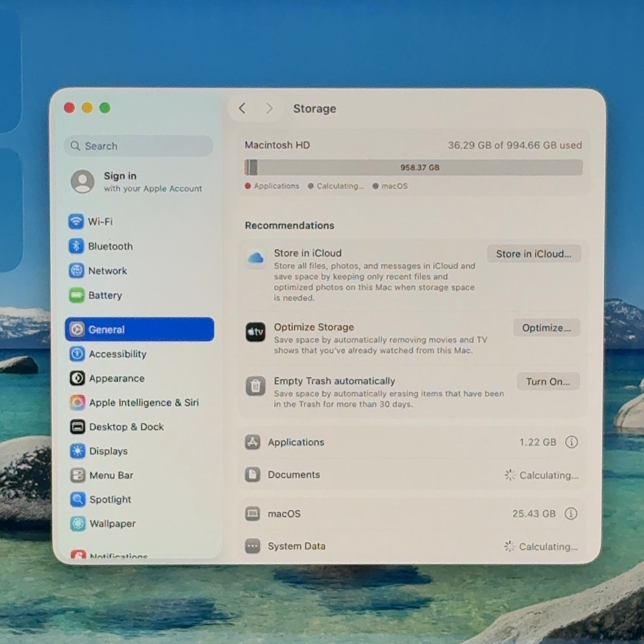
Task: Click the "25.43 GB" macOS size
Action: point(534,513)
